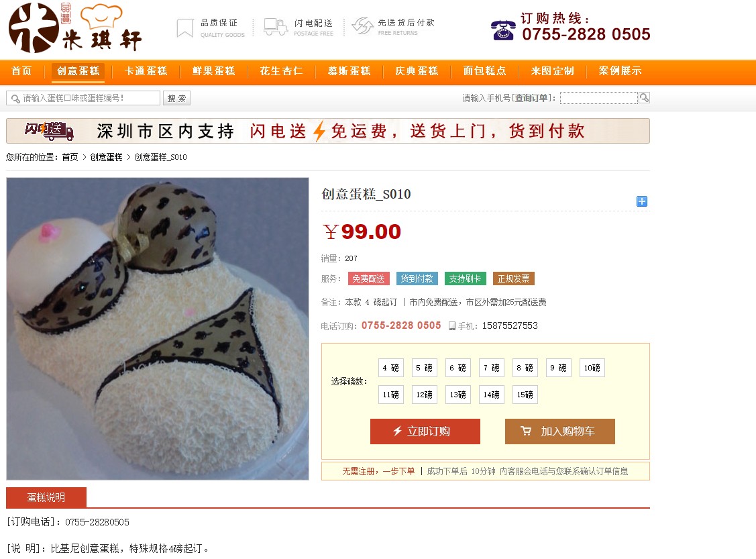Click the 闪电送 truck banner icon
Image resolution: width=756 pixels, height=559 pixels.
click(x=49, y=131)
